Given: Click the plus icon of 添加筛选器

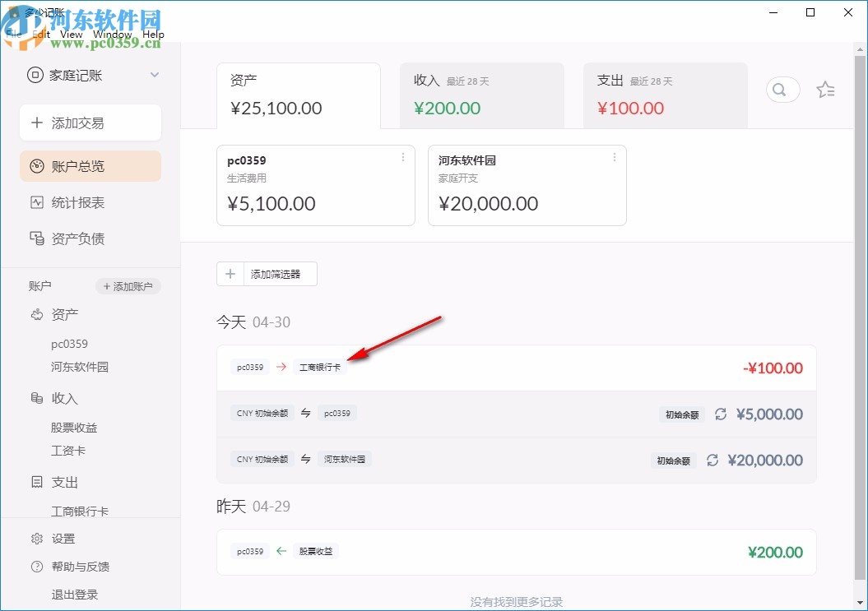Looking at the screenshot, I should 230,274.
